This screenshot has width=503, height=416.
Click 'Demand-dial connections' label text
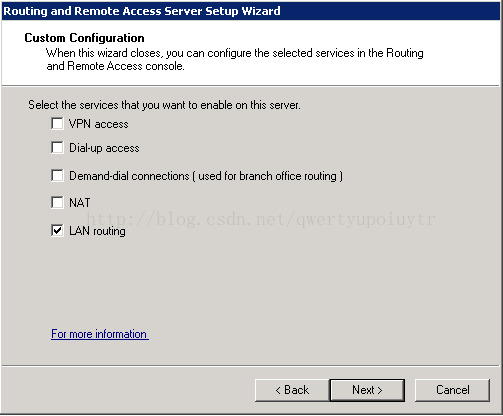coord(206,176)
